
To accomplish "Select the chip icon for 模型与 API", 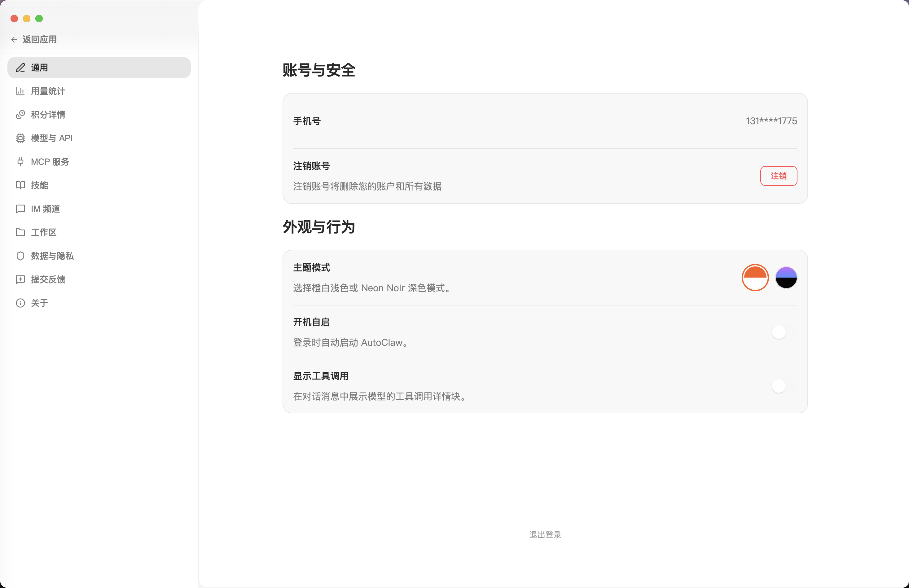I will click(20, 138).
